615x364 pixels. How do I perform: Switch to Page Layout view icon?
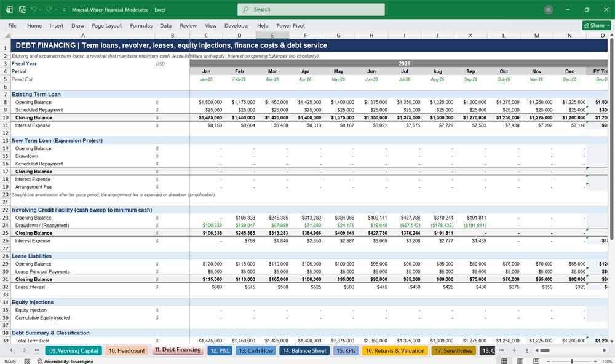[520, 361]
